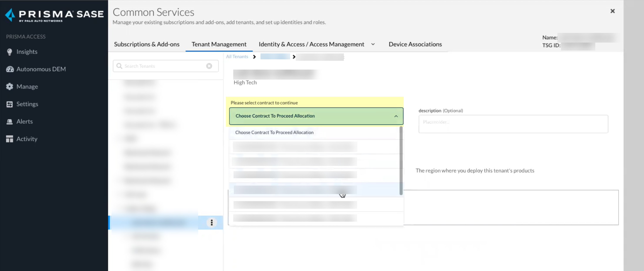Click the Manage gear icon
Image resolution: width=644 pixels, height=271 pixels.
click(10, 87)
